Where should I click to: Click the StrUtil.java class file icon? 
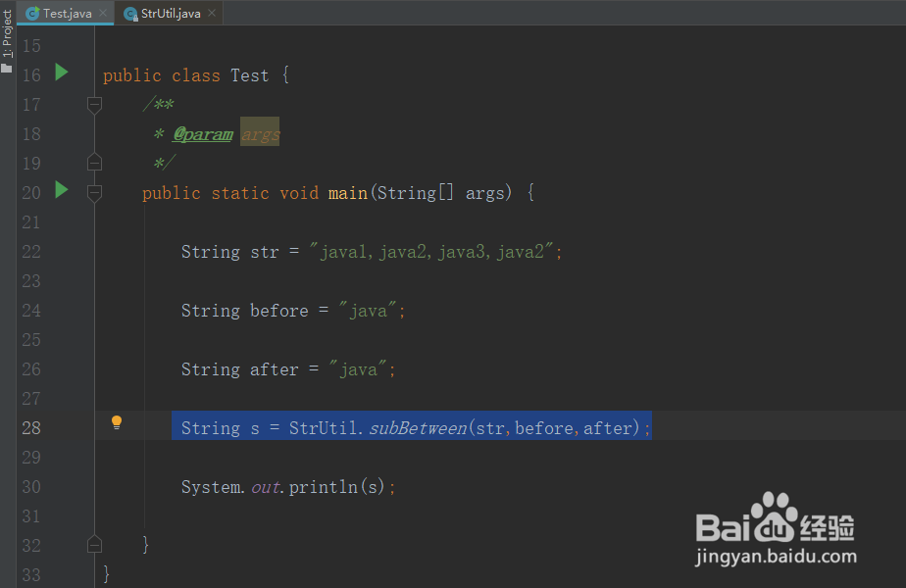130,14
